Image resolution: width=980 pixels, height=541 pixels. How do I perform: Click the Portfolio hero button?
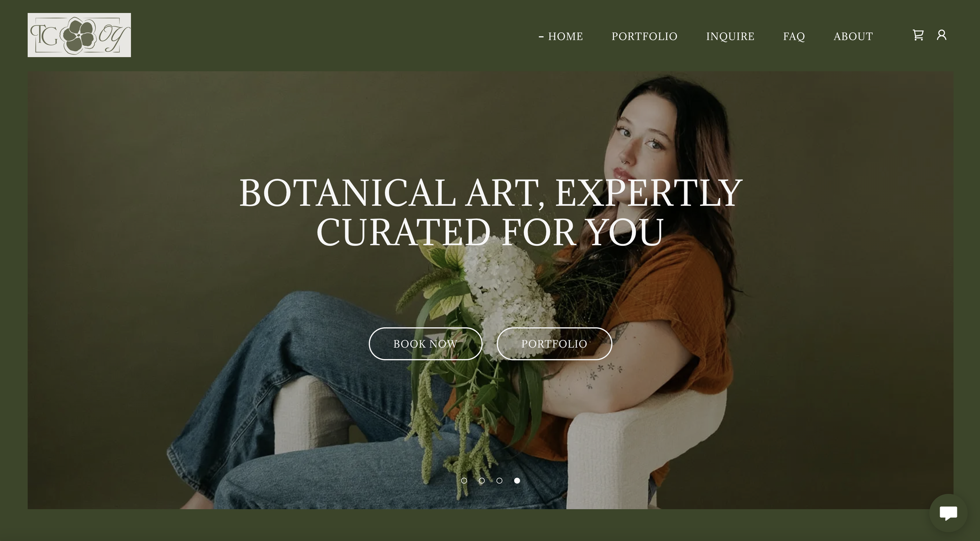(554, 344)
